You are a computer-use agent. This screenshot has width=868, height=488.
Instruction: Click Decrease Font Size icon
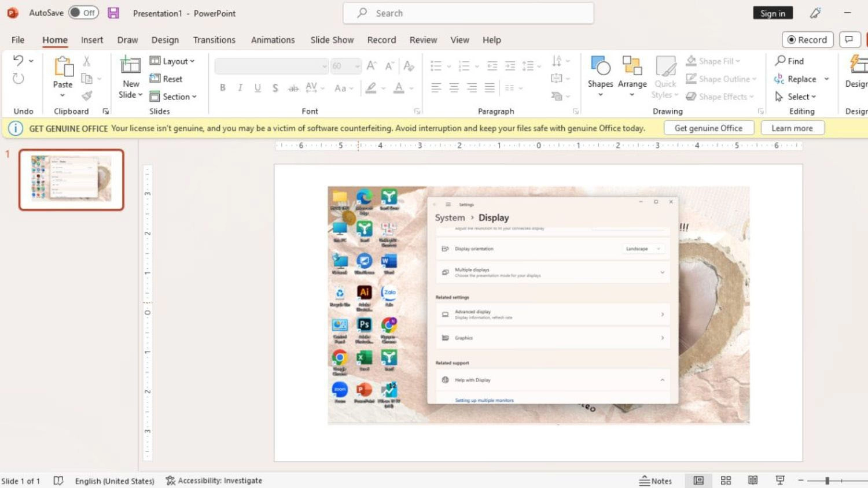[x=390, y=66]
